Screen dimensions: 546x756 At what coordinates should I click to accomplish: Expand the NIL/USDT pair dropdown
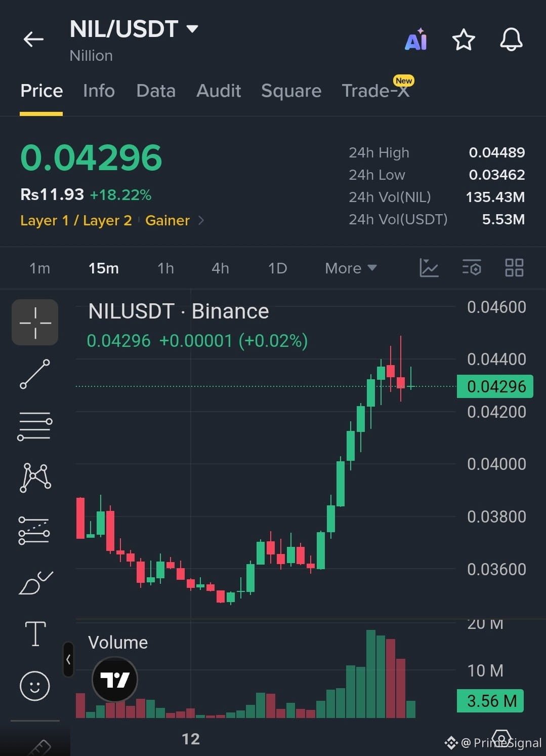[x=192, y=29]
